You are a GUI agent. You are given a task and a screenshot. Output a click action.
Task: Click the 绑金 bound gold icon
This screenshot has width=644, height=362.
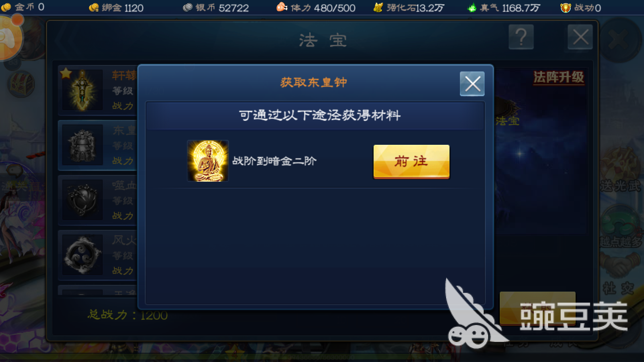(x=94, y=7)
